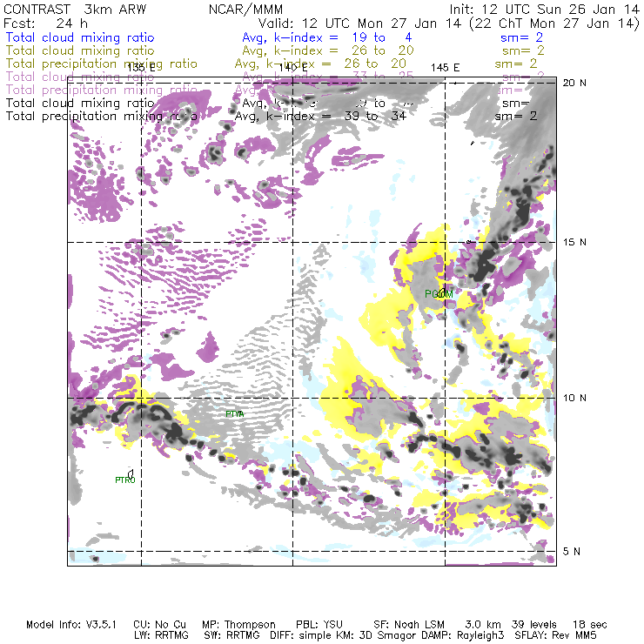644x644 pixels.
Task: Click the CONTRAST 3km ARW title
Action: [74, 10]
